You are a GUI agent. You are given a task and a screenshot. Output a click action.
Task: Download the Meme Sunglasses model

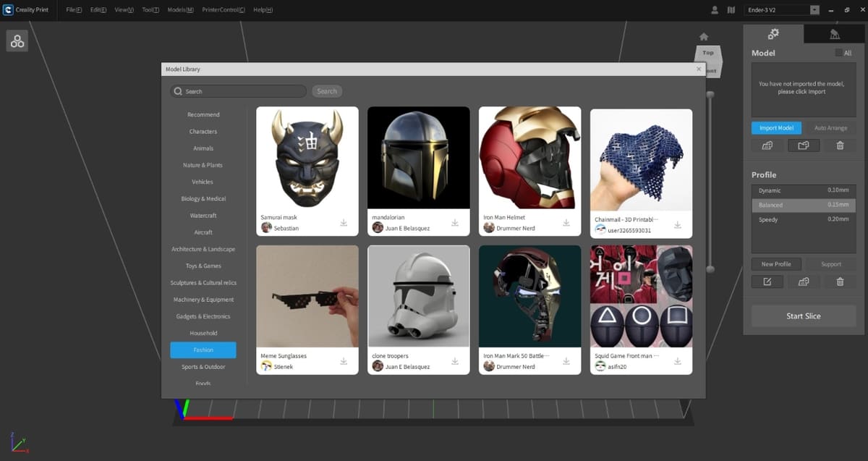coord(344,361)
